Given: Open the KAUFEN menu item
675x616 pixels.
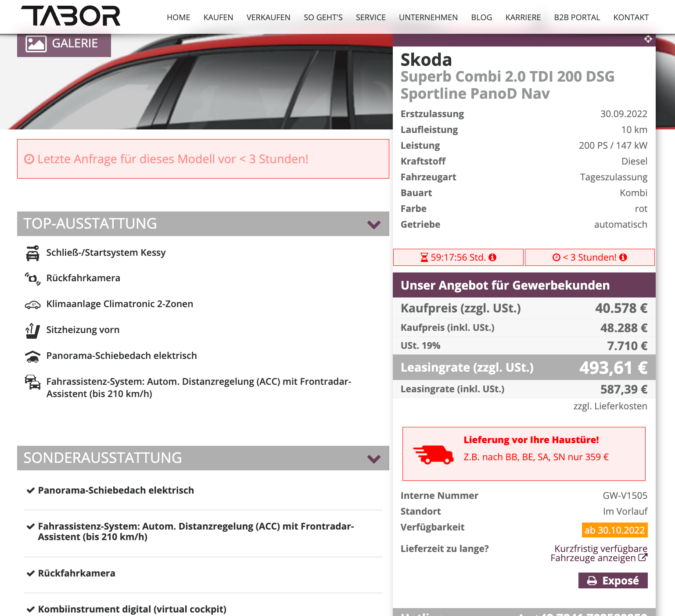Looking at the screenshot, I should (218, 18).
